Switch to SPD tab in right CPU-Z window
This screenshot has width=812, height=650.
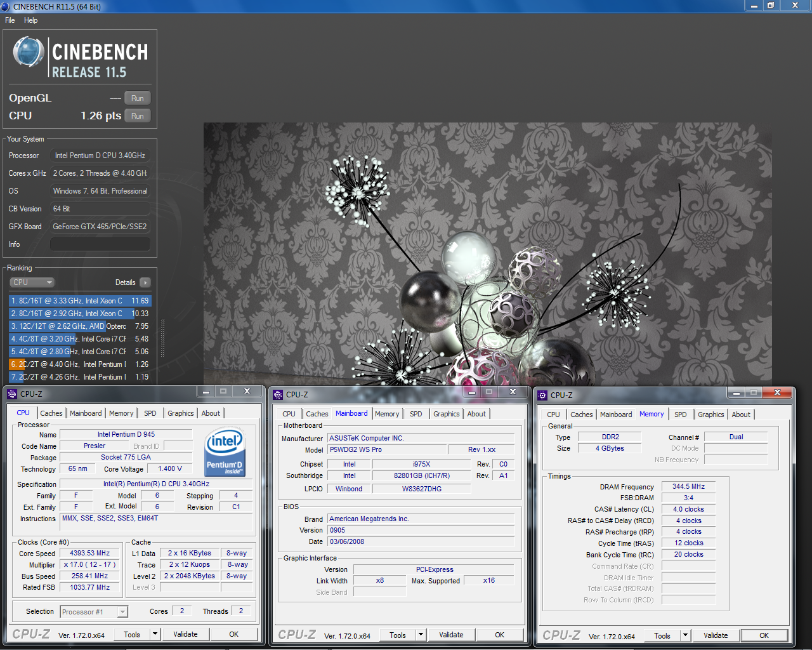(681, 415)
